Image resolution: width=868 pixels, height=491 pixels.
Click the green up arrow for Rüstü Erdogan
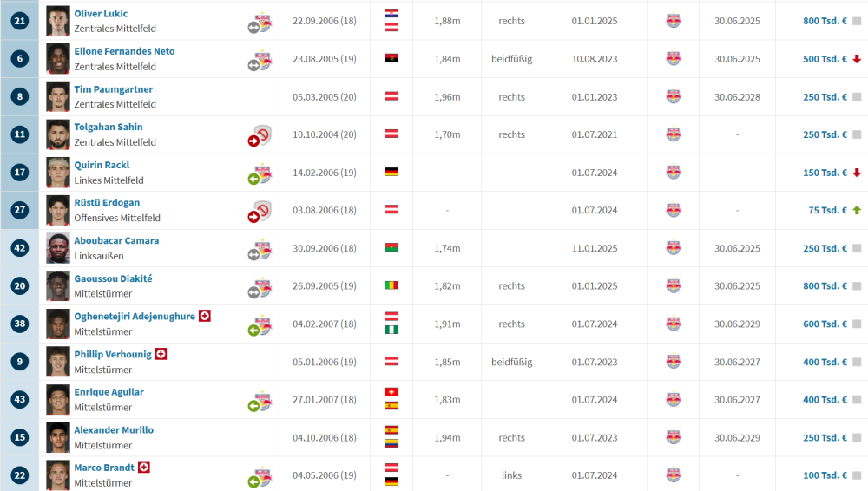click(857, 210)
